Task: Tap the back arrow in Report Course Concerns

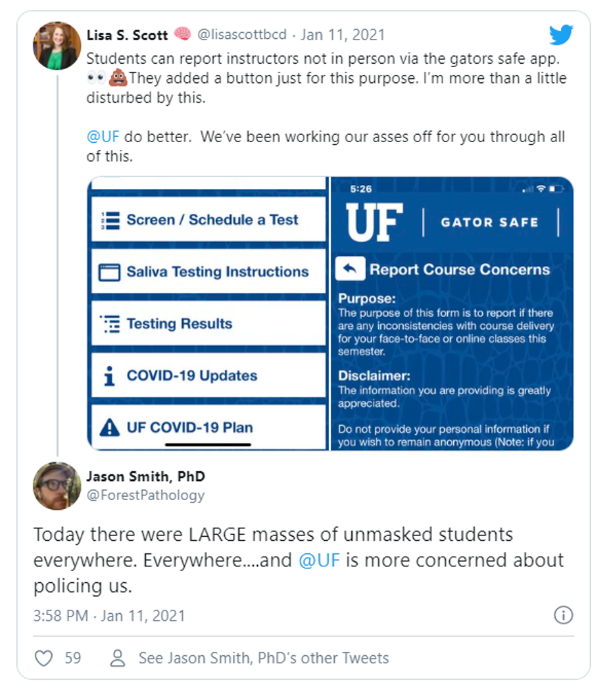Action: pyautogui.click(x=350, y=269)
